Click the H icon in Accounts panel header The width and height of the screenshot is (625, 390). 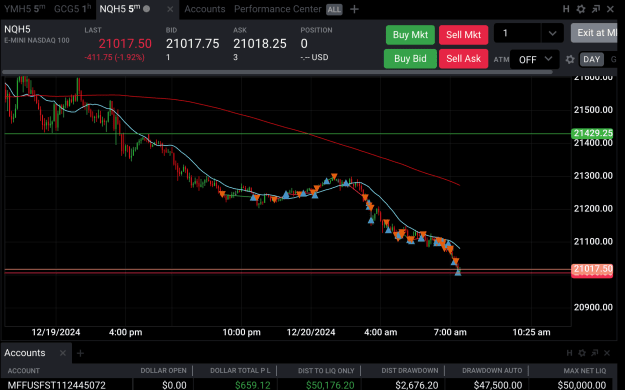click(x=569, y=353)
